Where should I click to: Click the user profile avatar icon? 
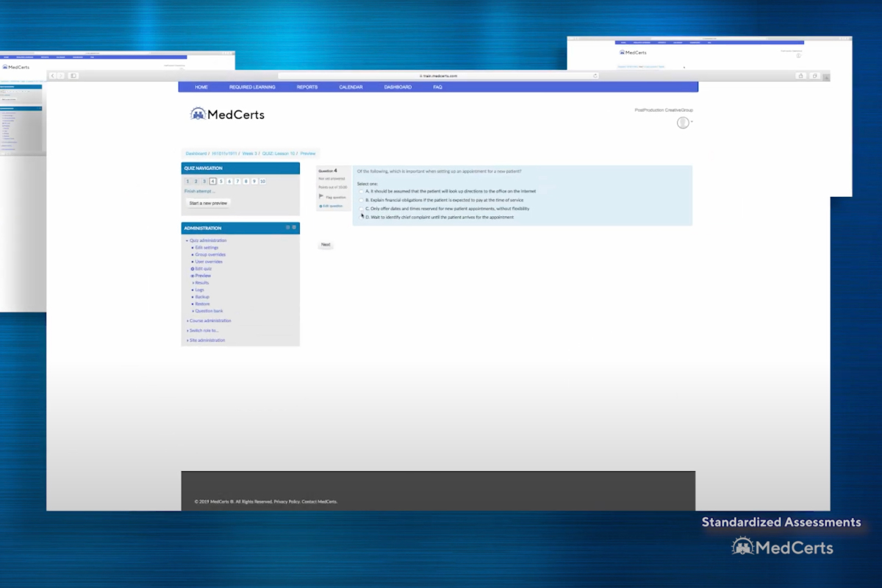[x=683, y=123]
